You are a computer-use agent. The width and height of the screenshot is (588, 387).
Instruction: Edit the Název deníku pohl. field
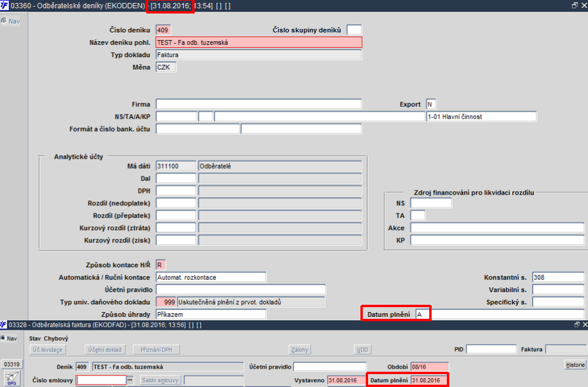[x=259, y=42]
